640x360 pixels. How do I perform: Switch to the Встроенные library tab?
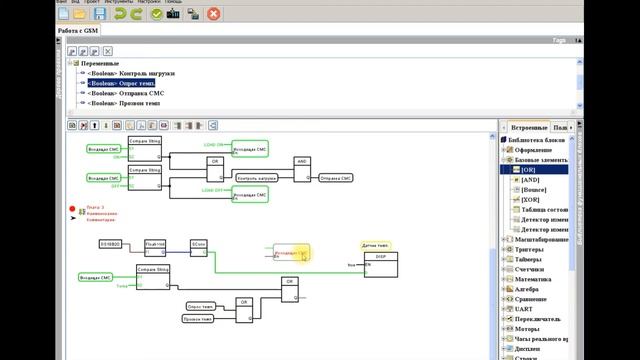[x=529, y=127]
